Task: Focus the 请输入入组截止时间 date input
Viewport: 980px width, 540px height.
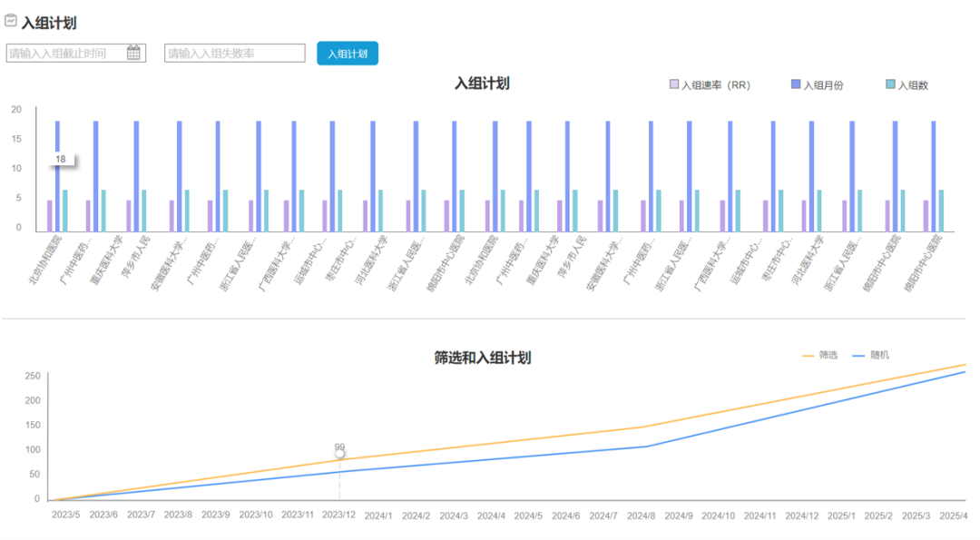Action: click(x=65, y=54)
